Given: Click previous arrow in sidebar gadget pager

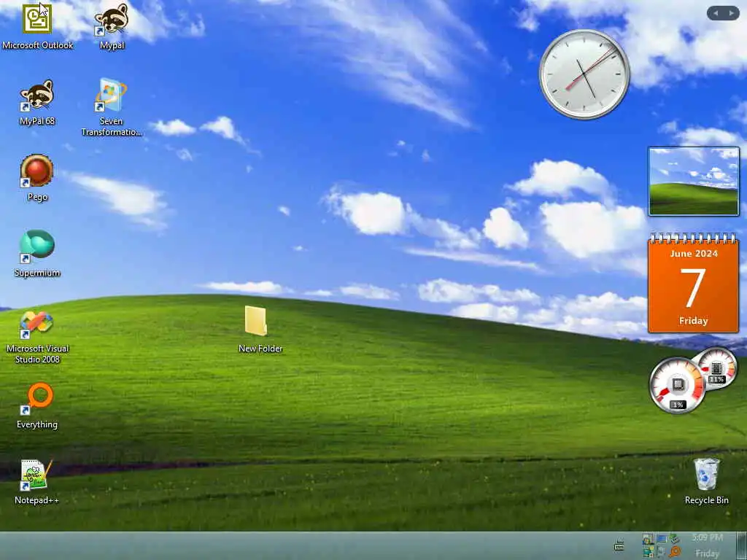Looking at the screenshot, I should [716, 13].
